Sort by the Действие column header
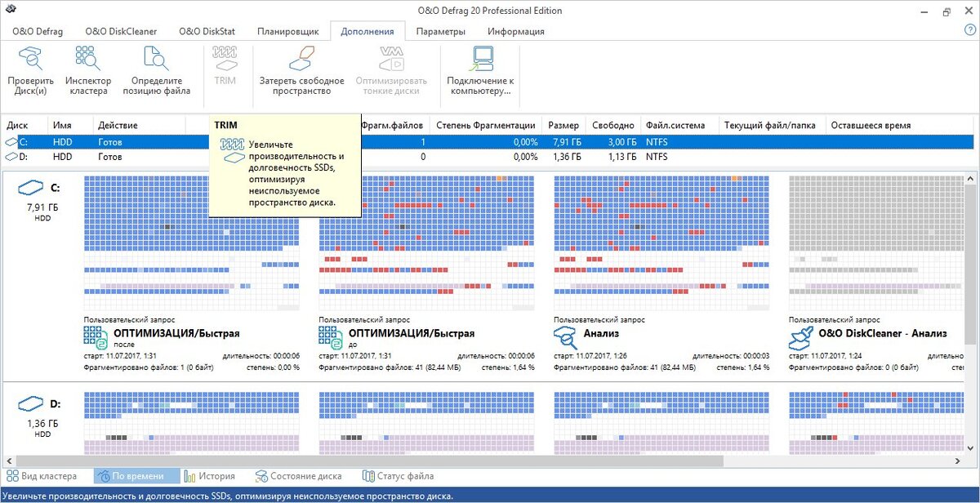Viewport: 980px width, 503px height. tap(139, 125)
